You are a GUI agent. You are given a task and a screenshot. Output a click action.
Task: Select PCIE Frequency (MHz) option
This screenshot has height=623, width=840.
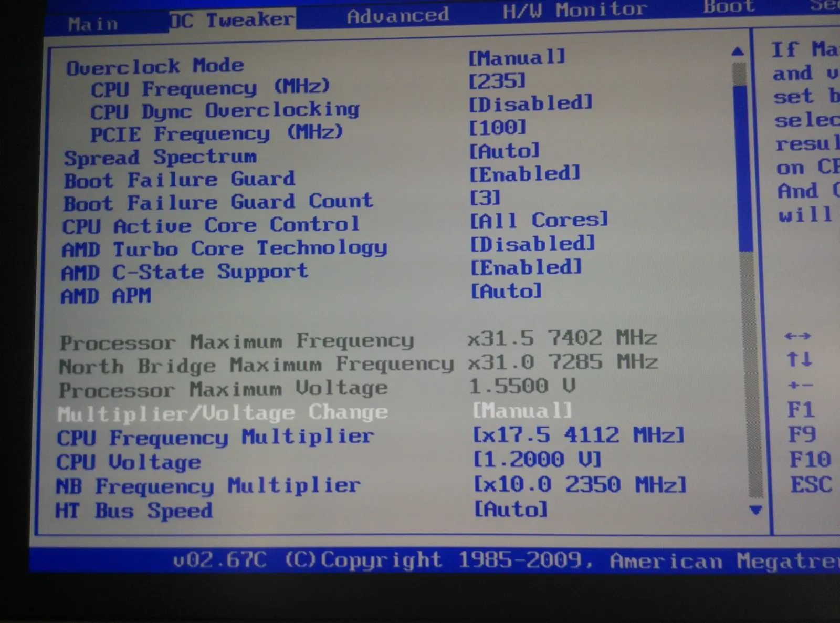(216, 133)
